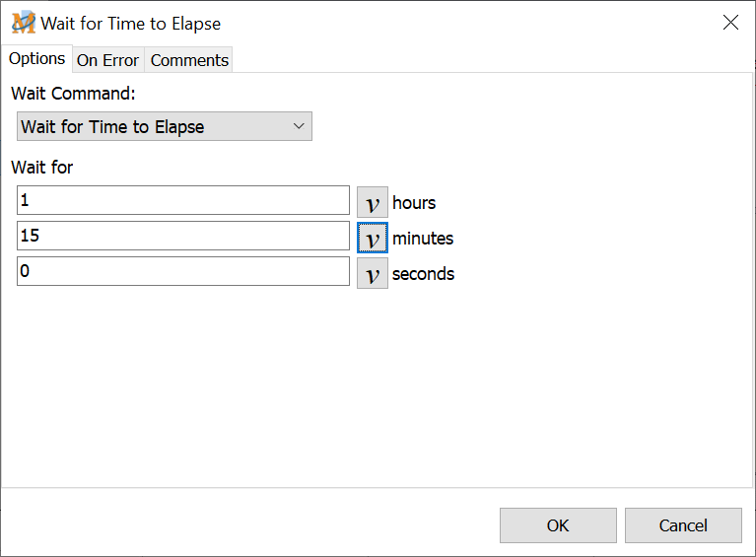Expand the Wait Command dropdown arrow

point(300,126)
